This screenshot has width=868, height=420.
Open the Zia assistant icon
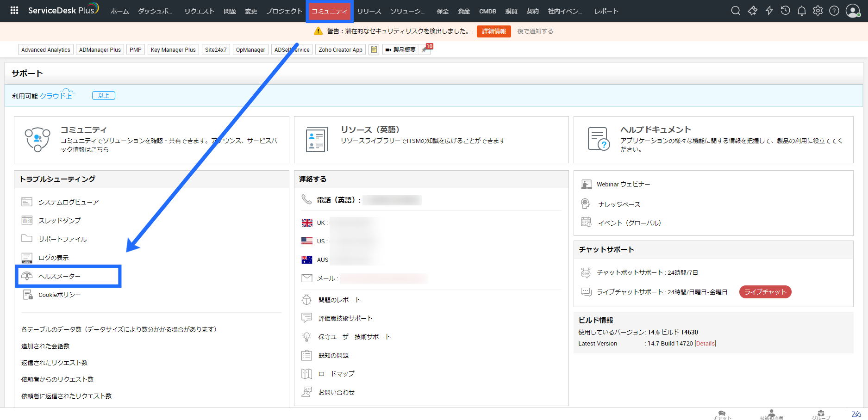pyautogui.click(x=856, y=414)
